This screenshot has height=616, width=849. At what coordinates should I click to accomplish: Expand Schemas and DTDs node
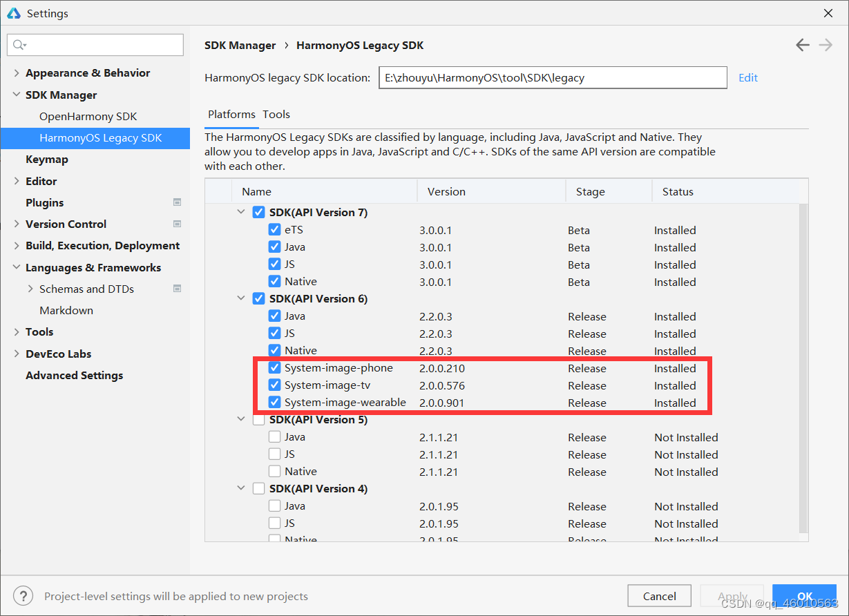(30, 289)
